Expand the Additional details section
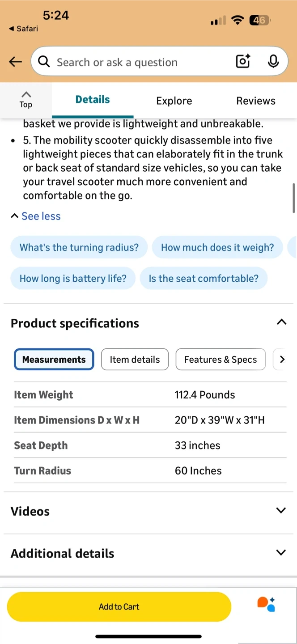The height and width of the screenshot is (644, 297). click(281, 552)
